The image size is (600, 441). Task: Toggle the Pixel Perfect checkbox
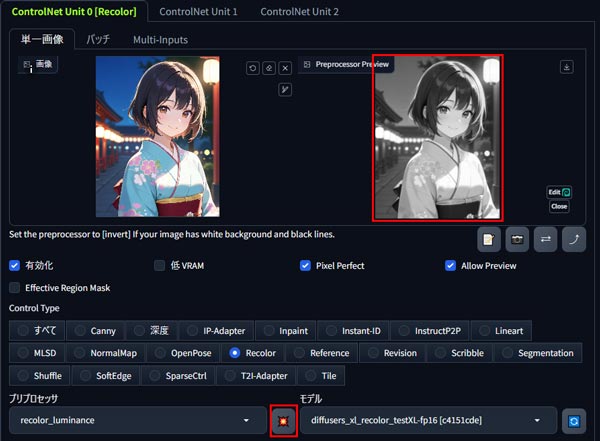click(305, 265)
